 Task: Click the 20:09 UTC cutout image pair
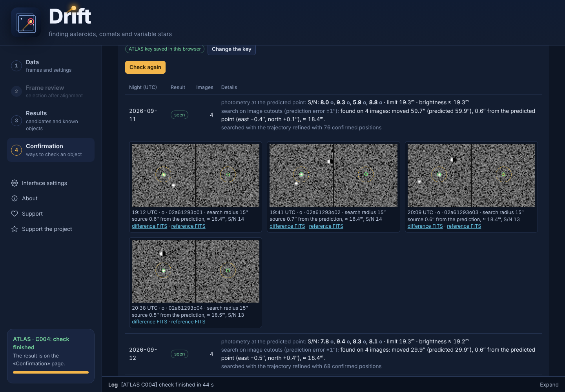(x=471, y=175)
